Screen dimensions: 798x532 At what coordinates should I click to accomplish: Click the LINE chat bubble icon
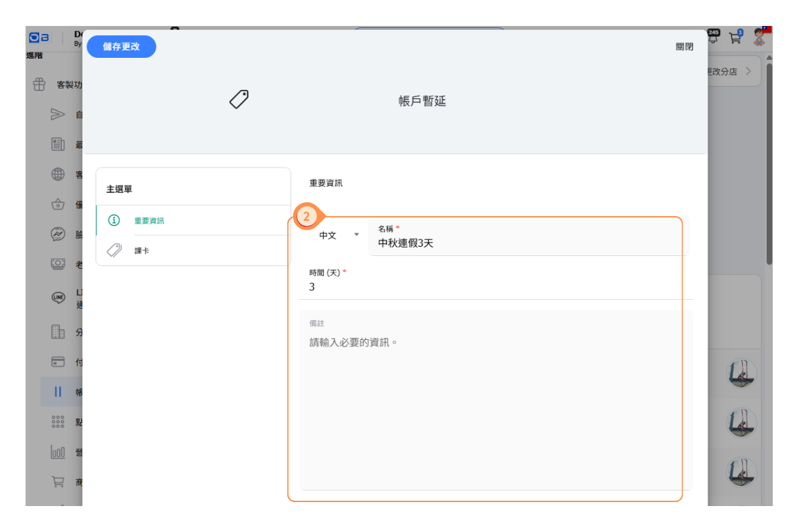coord(58,297)
